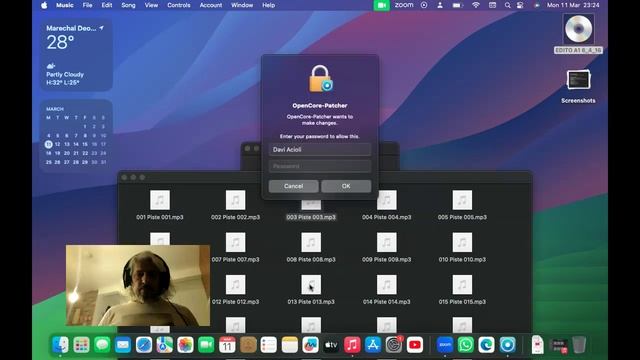The height and width of the screenshot is (360, 640).
Task: Open Now Playing icon in menu bar
Action: coord(424,5)
